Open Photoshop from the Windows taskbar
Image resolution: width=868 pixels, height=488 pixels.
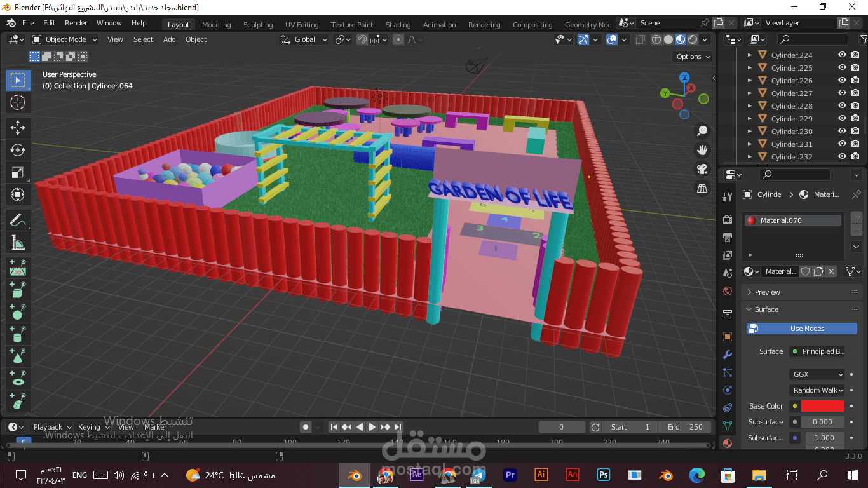click(x=603, y=475)
